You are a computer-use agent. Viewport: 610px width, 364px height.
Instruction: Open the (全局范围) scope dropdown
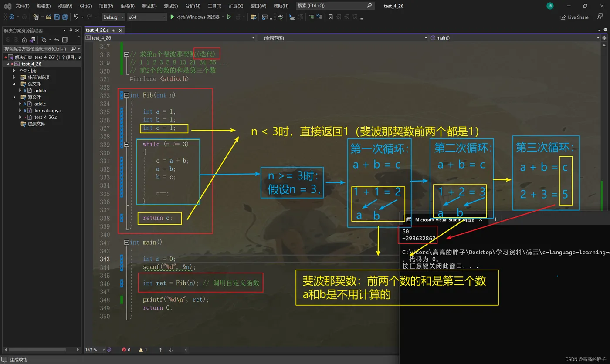tap(343, 38)
